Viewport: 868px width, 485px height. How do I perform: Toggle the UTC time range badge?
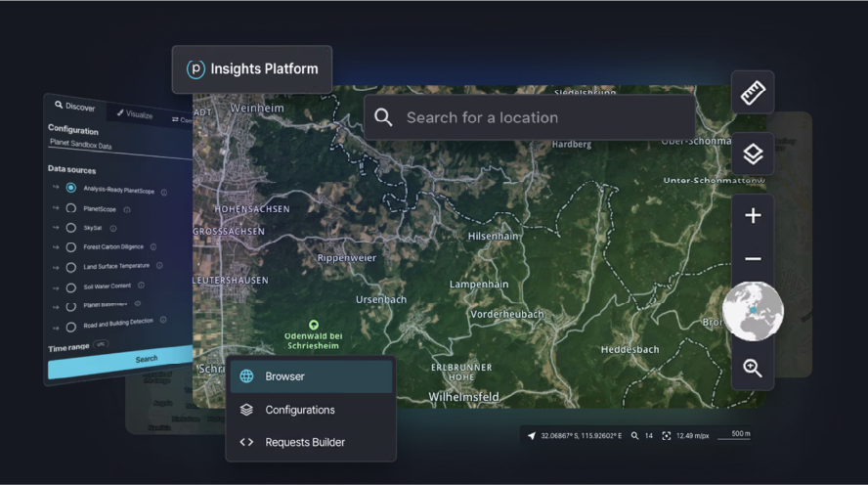(101, 344)
